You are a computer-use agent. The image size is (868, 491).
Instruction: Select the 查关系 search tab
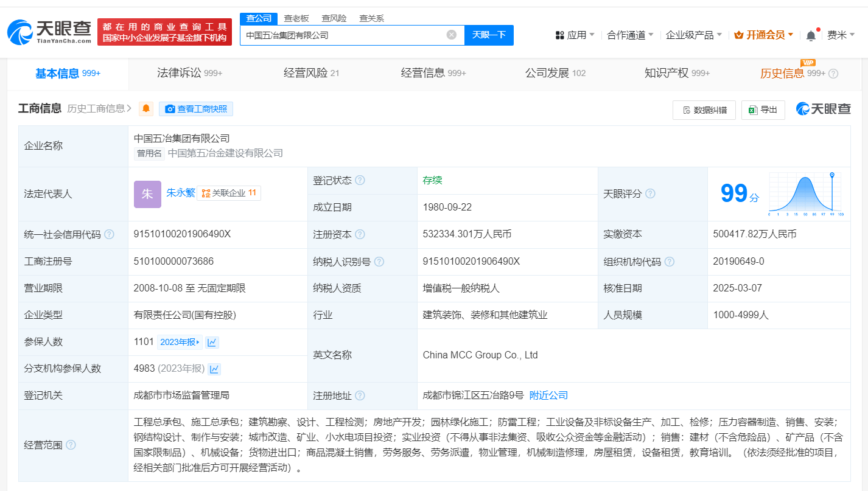(371, 18)
